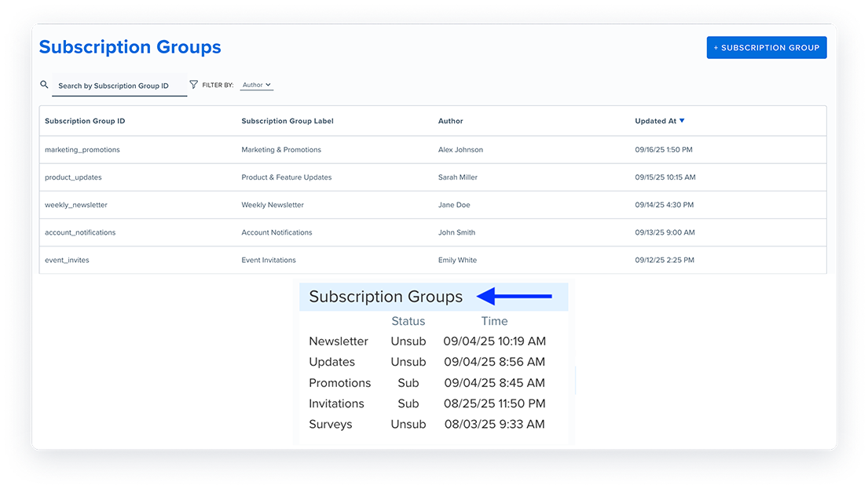Click the Surveys row in status panel
868x489 pixels.
pyautogui.click(x=331, y=425)
